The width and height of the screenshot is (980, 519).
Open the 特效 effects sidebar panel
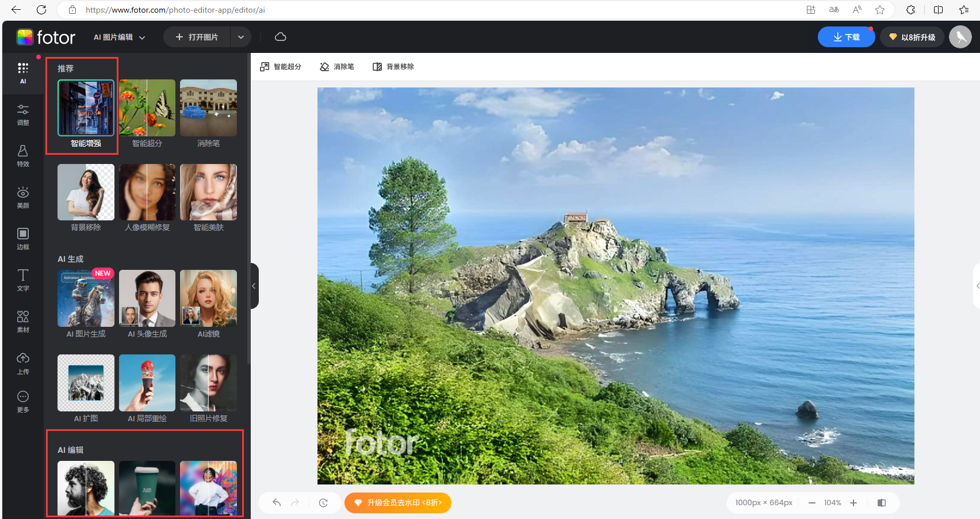pyautogui.click(x=23, y=156)
